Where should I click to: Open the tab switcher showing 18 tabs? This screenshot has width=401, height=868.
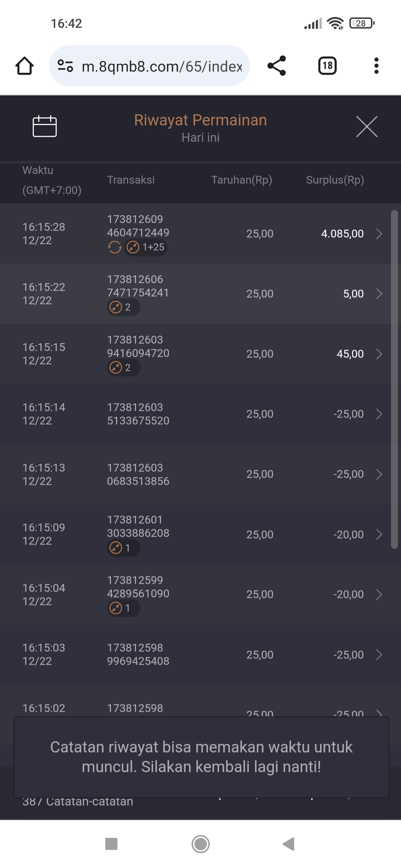tap(327, 66)
